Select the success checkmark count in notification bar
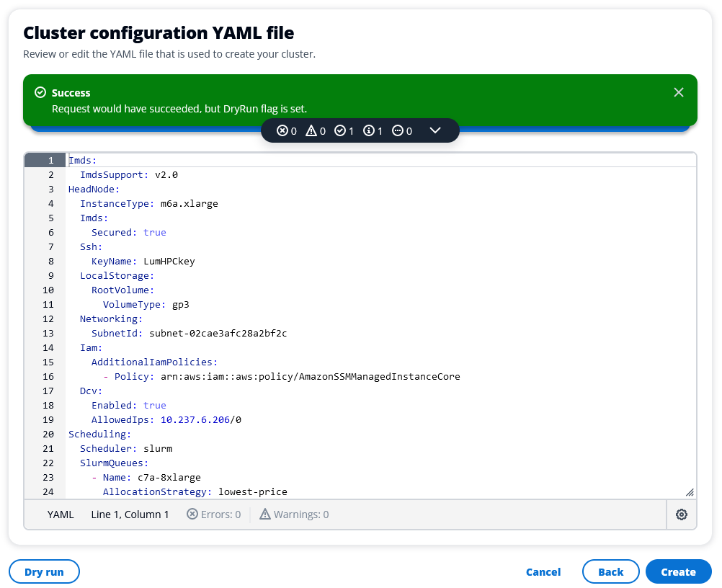Screen dimensions: 722x588 pos(344,131)
